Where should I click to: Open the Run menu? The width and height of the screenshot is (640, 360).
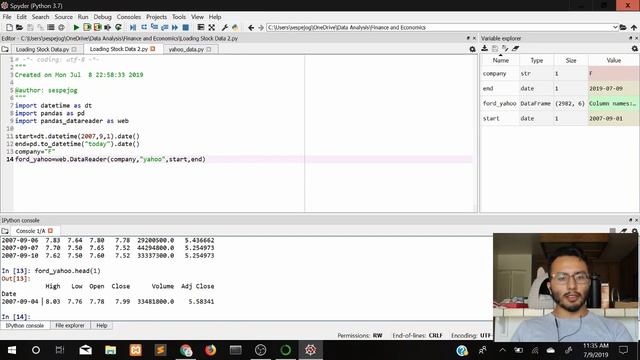[x=83, y=17]
